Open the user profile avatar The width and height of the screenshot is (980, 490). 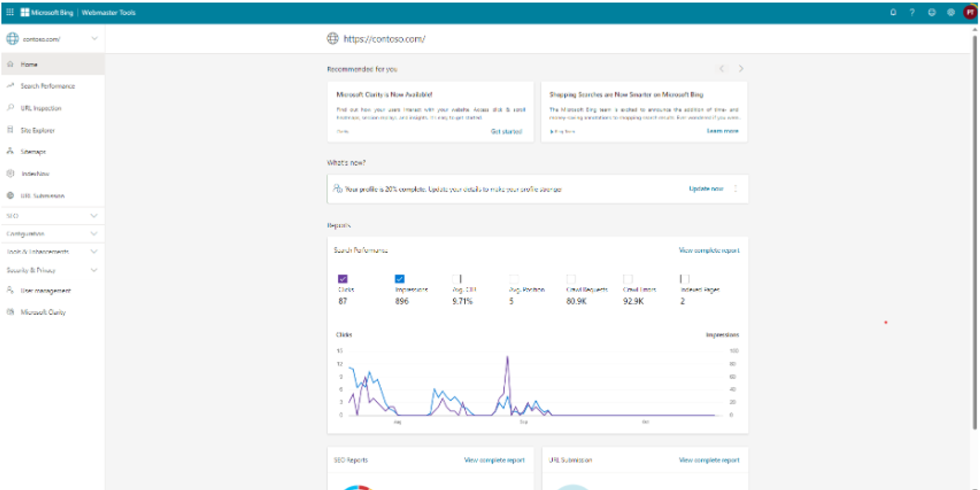tap(970, 12)
